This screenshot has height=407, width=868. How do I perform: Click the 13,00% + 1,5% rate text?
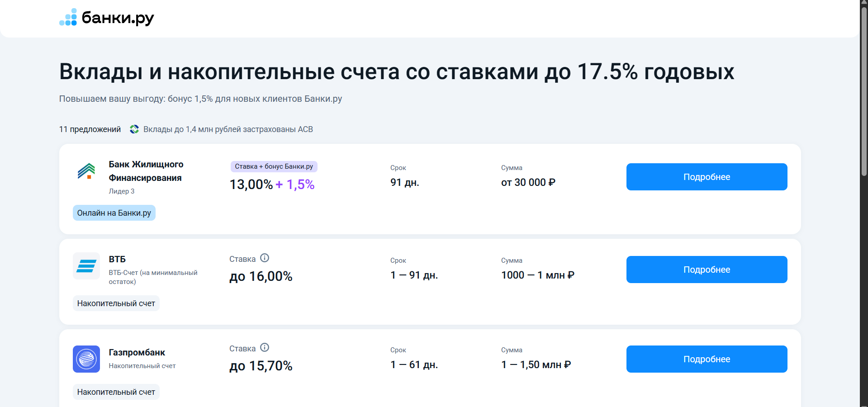click(x=272, y=185)
